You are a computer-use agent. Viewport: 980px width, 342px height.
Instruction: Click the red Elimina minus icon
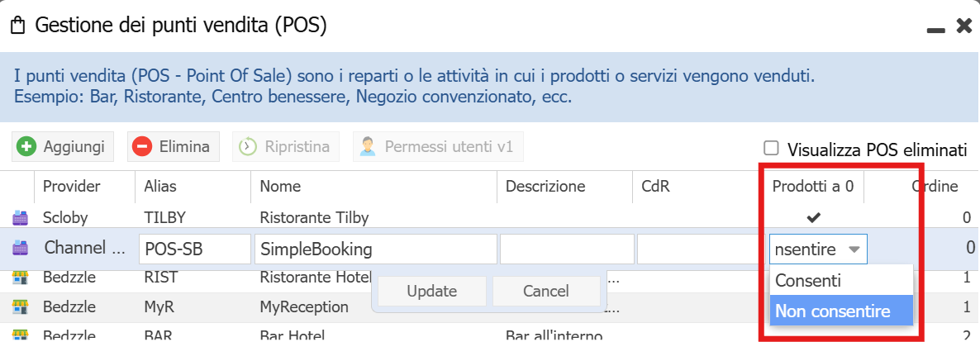[142, 147]
